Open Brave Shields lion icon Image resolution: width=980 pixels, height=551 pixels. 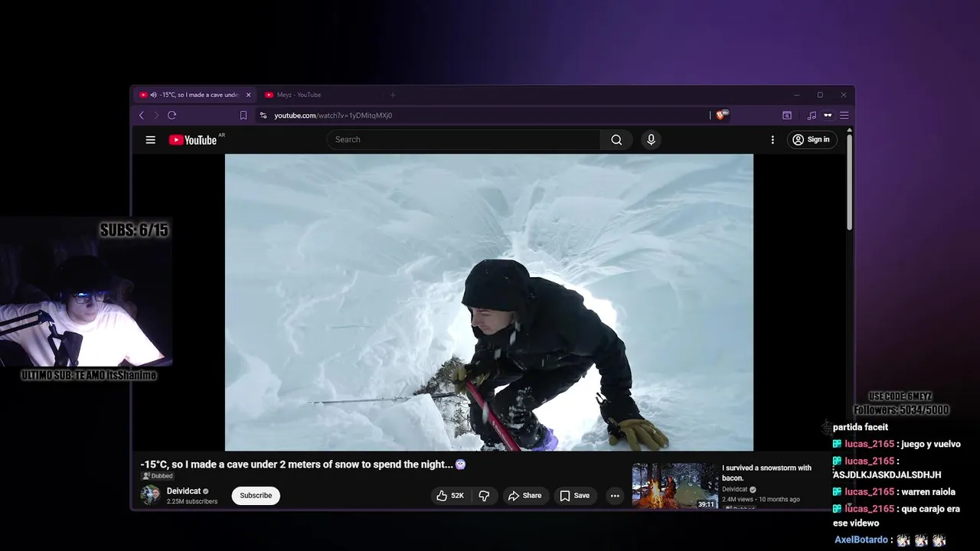[x=722, y=115]
